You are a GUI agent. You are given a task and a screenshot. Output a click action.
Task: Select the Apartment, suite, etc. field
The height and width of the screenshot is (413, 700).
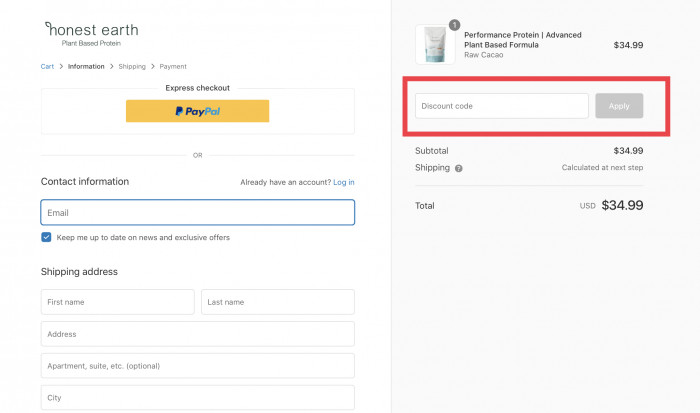pyautogui.click(x=197, y=366)
